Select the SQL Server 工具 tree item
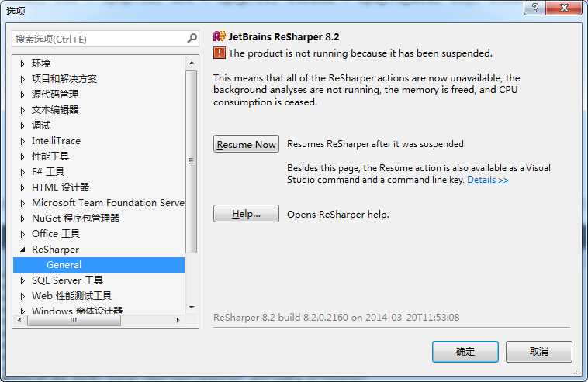Image resolution: width=588 pixels, height=382 pixels. pos(67,280)
